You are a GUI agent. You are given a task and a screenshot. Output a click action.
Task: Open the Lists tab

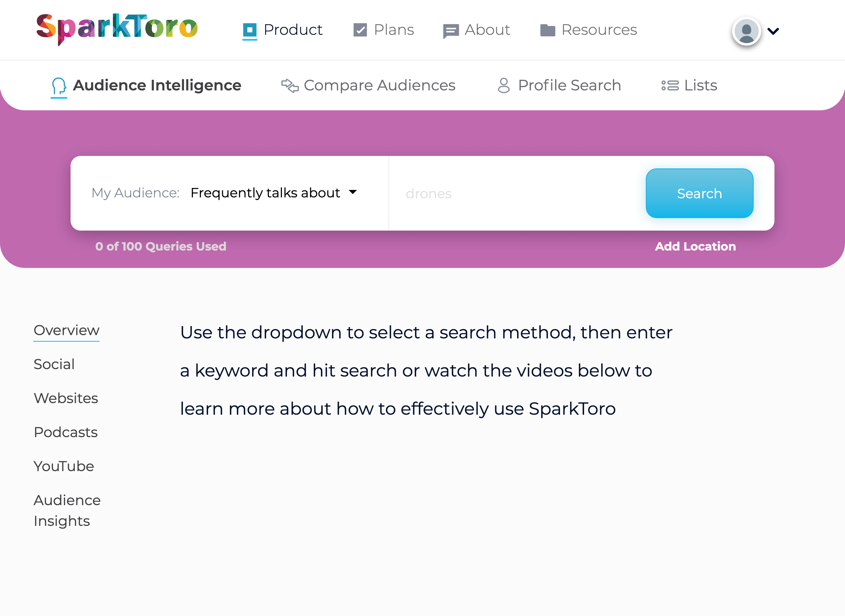click(689, 85)
